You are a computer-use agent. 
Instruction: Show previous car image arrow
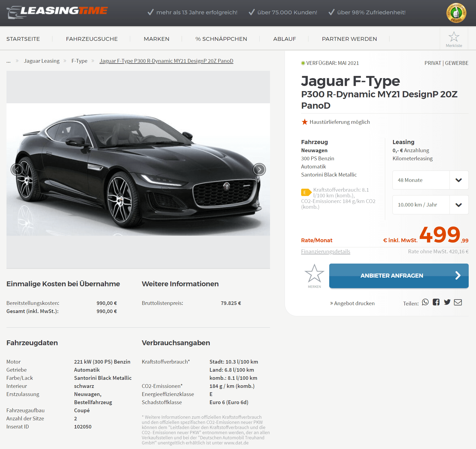[x=17, y=169]
